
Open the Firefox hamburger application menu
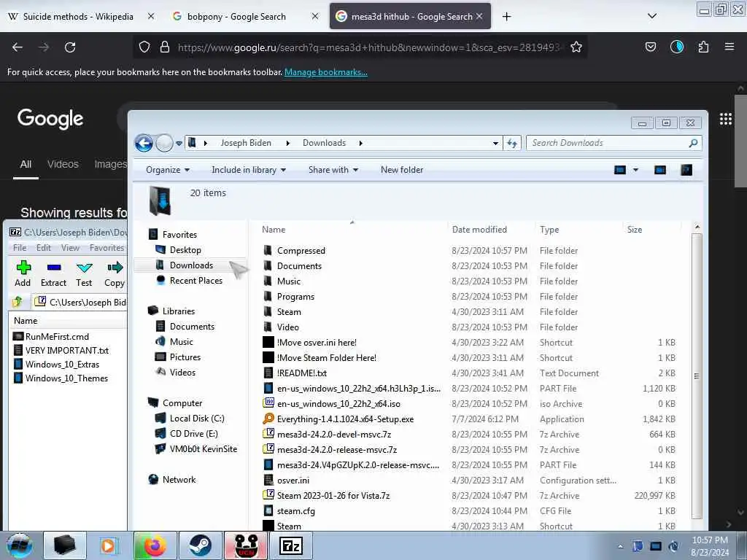point(729,47)
